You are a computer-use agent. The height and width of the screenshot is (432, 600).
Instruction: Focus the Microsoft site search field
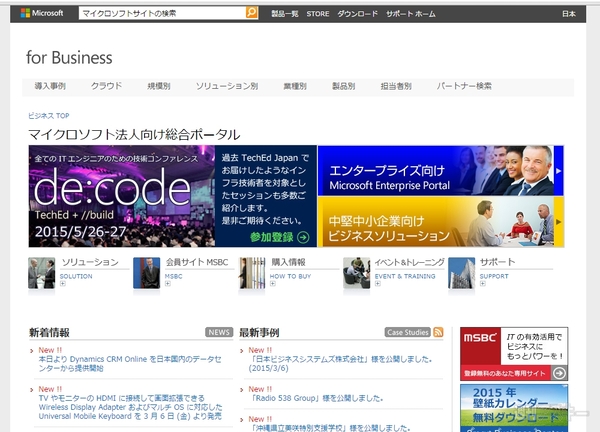(162, 13)
